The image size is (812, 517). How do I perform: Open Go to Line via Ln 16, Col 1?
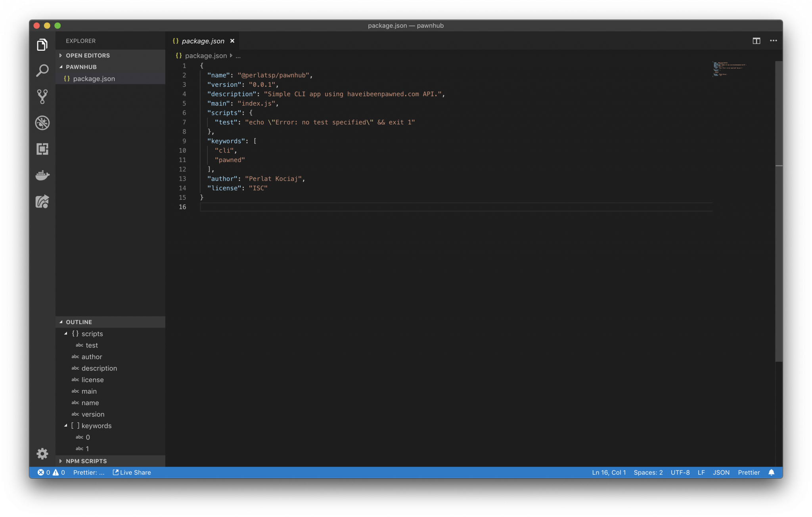(609, 472)
